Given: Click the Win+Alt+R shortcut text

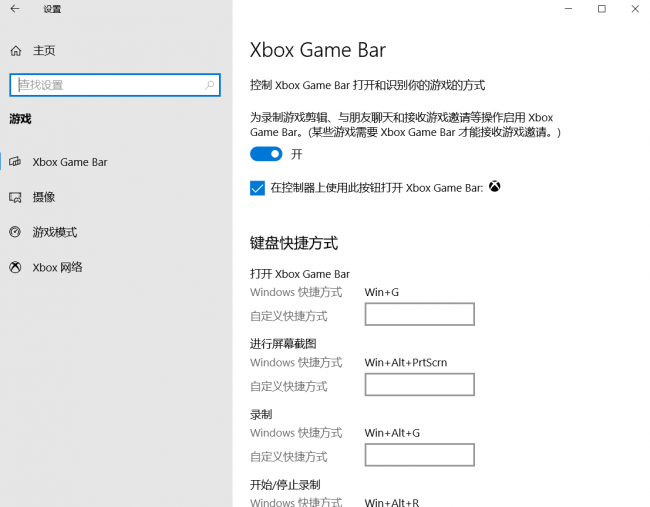Looking at the screenshot, I should point(392,502).
